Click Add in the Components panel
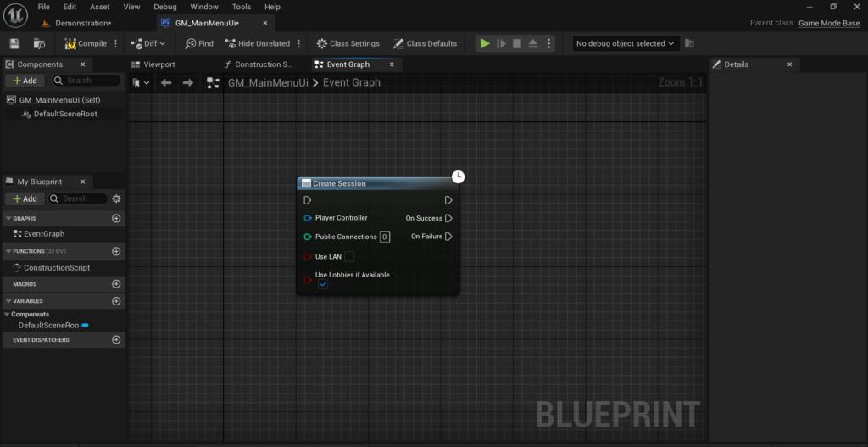This screenshot has width=868, height=447. 25,81
